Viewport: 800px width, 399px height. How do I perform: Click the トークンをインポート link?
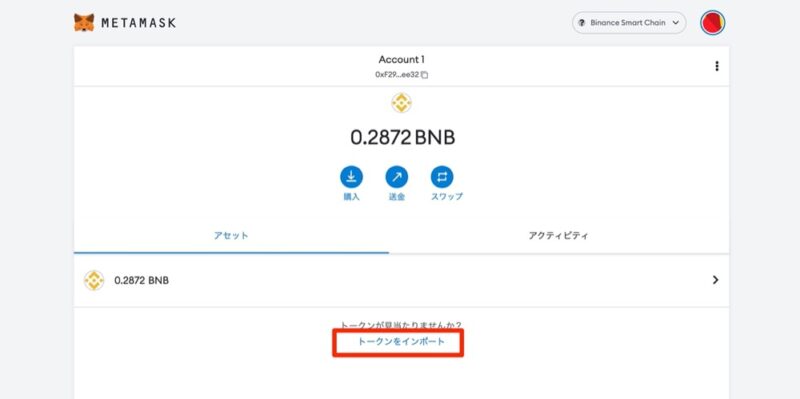(402, 341)
